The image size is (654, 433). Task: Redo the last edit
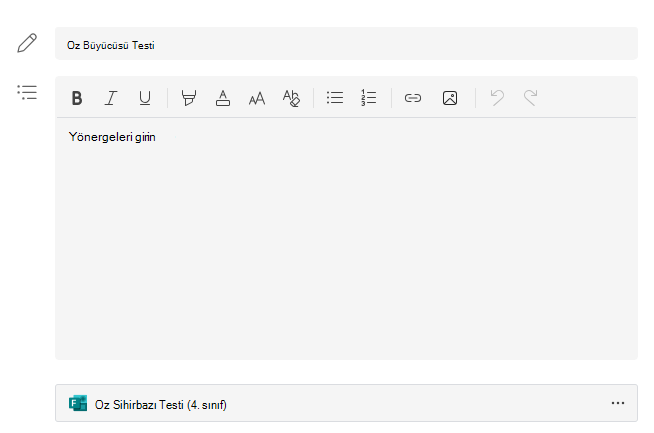point(531,98)
